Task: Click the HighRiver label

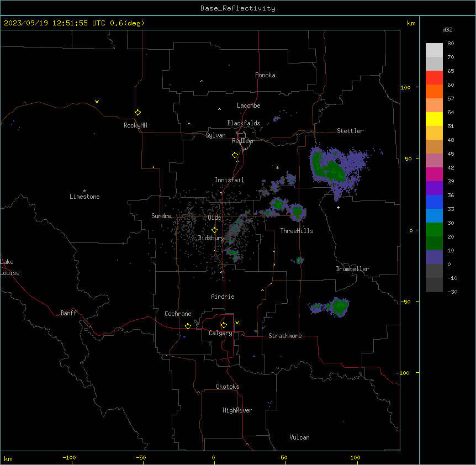Action: pos(237,410)
